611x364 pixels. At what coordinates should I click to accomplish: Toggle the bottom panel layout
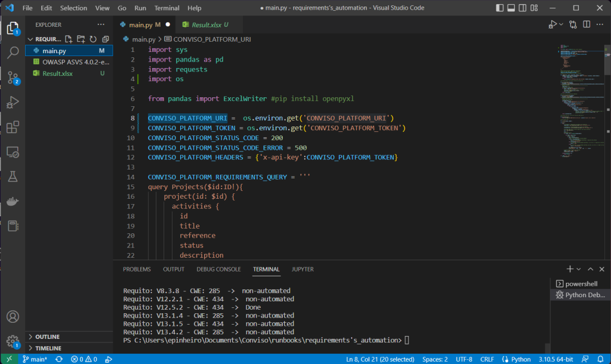(x=511, y=8)
